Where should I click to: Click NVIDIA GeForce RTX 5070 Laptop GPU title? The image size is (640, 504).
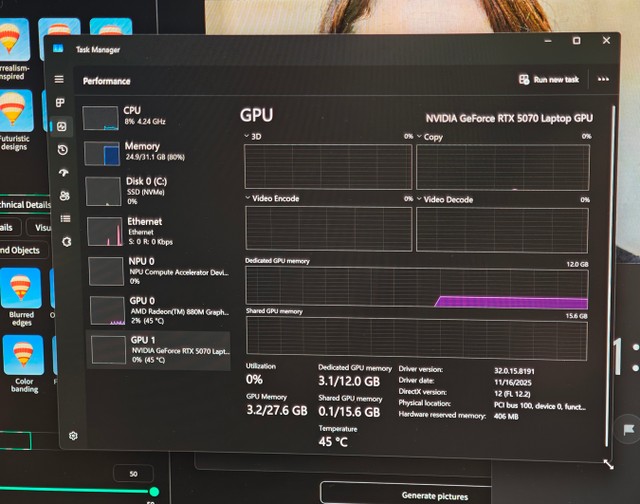[x=509, y=118]
